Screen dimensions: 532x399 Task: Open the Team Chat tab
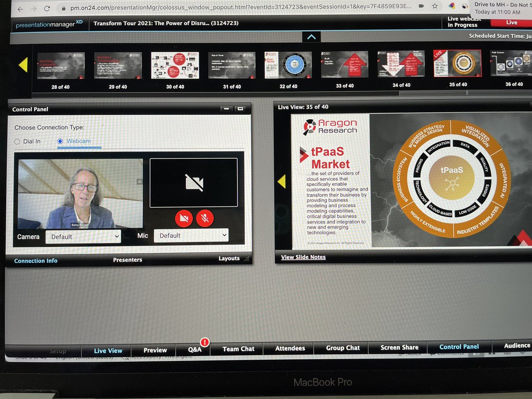pos(239,349)
